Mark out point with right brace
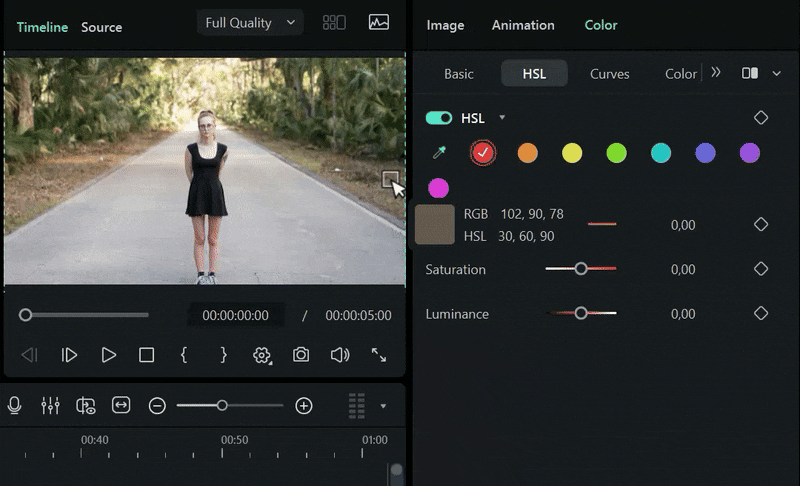The width and height of the screenshot is (800, 486). pos(223,355)
